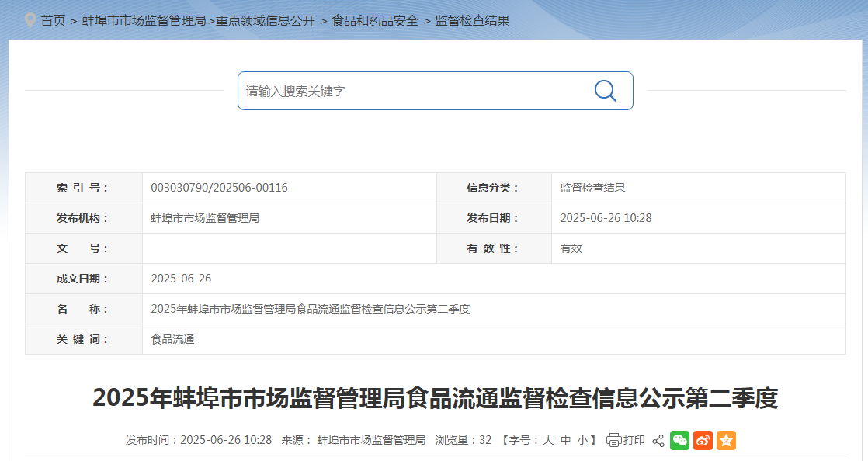The width and height of the screenshot is (868, 461).
Task: Open 监督检查结果 breadcrumb link
Action: [x=472, y=21]
